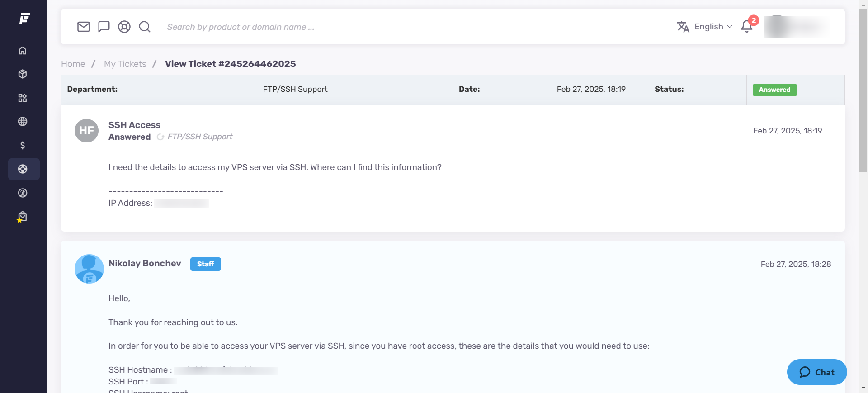Open the gauge dashboard icon in sidebar

pyautogui.click(x=23, y=193)
